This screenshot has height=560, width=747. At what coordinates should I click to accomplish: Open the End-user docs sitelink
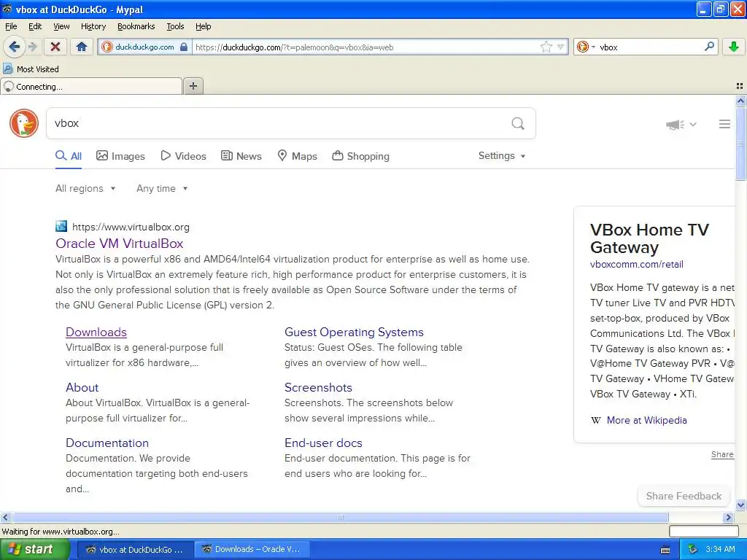click(323, 443)
